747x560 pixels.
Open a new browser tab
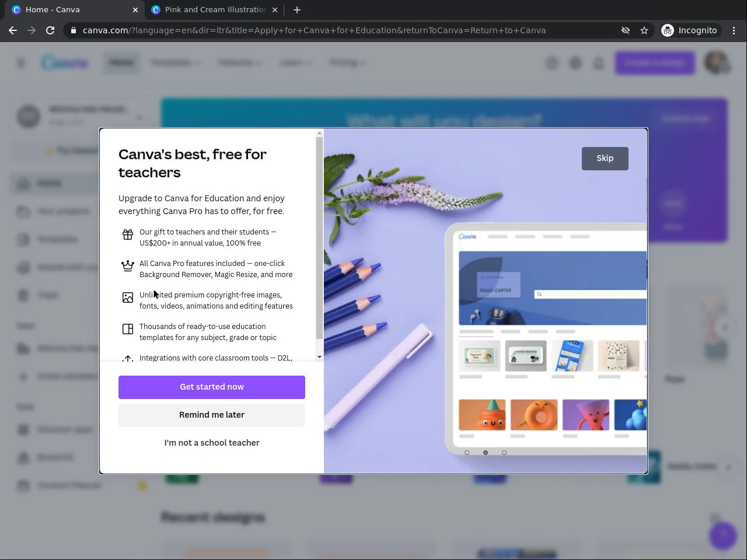[297, 10]
